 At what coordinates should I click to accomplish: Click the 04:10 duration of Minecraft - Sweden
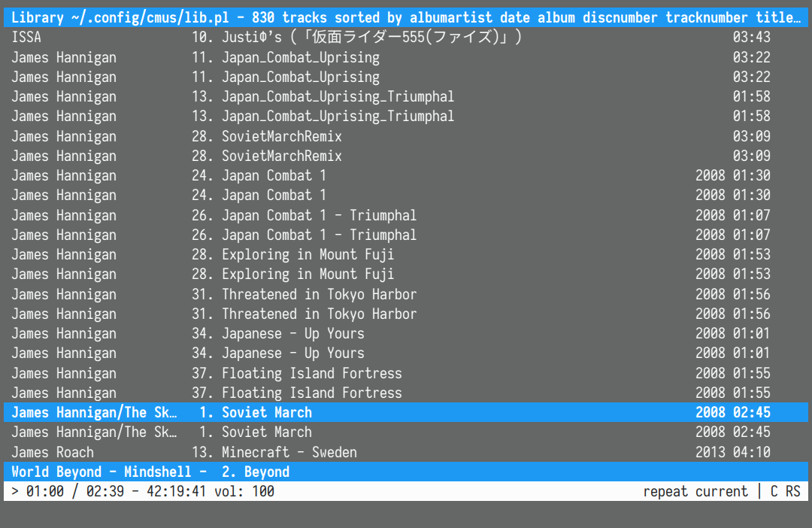[751, 452]
